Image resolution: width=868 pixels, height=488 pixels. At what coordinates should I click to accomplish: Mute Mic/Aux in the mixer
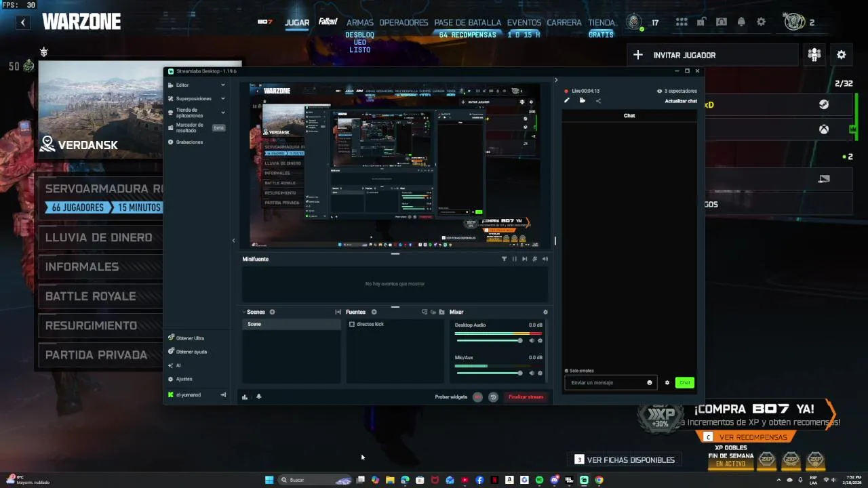(532, 373)
